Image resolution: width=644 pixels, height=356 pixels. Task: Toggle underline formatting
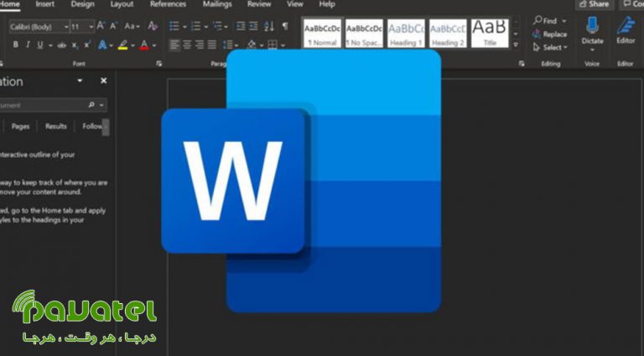pyautogui.click(x=40, y=44)
